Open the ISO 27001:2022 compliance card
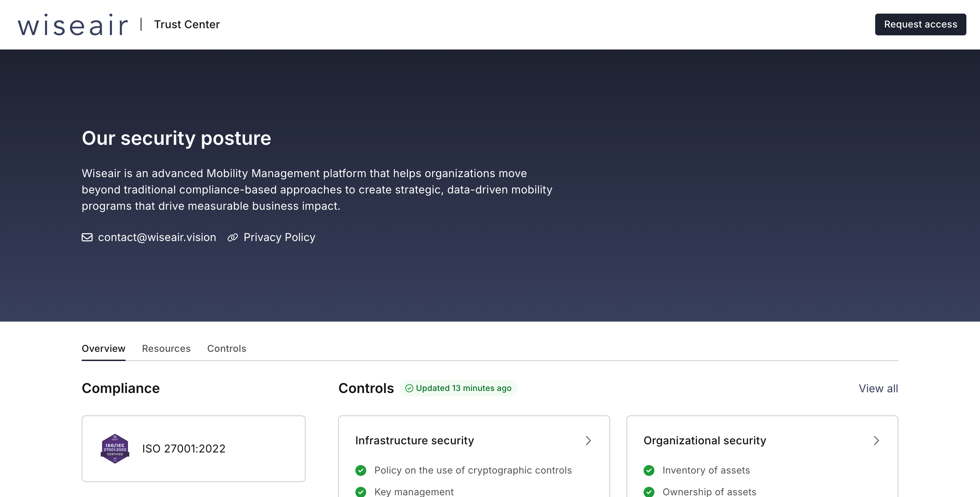The width and height of the screenshot is (980, 497). coord(194,449)
